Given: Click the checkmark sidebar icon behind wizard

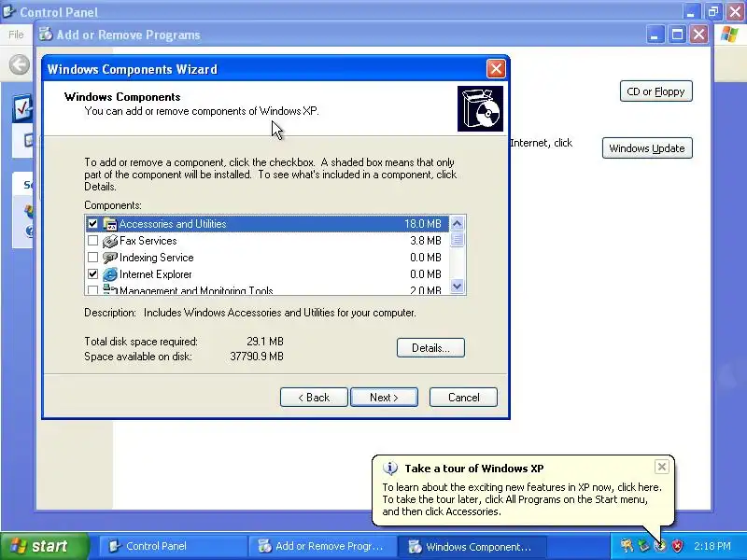Looking at the screenshot, I should [22, 108].
